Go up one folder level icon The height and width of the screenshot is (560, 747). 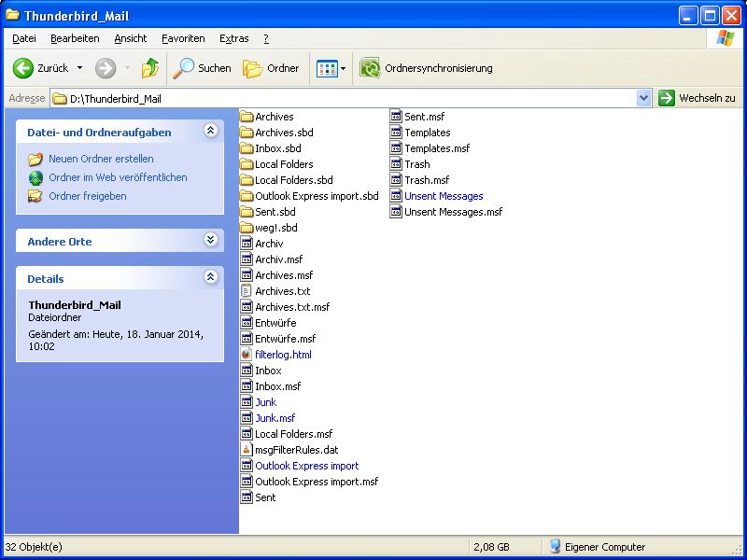coord(149,68)
